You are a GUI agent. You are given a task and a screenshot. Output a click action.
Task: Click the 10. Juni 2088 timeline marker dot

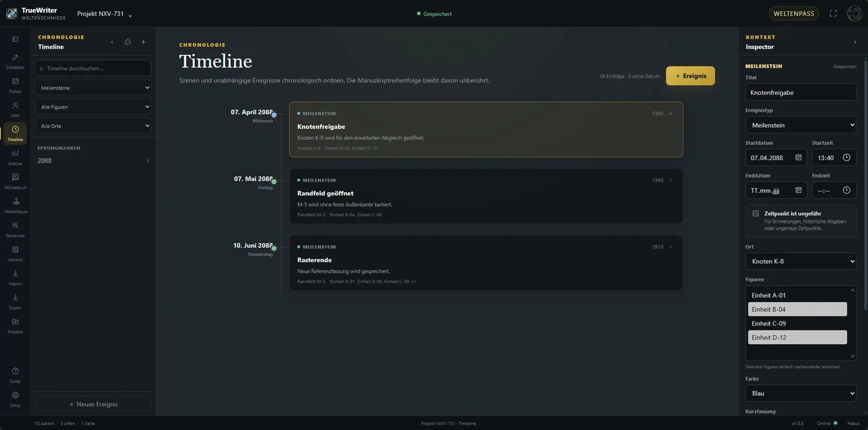pyautogui.click(x=274, y=248)
